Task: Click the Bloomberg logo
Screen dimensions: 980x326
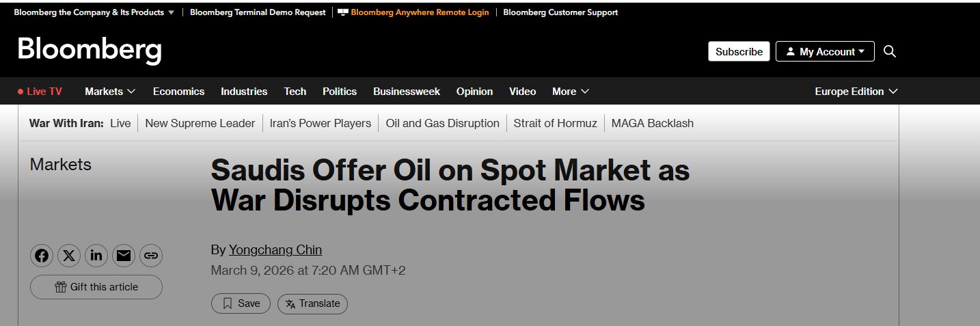Action: coord(90,51)
